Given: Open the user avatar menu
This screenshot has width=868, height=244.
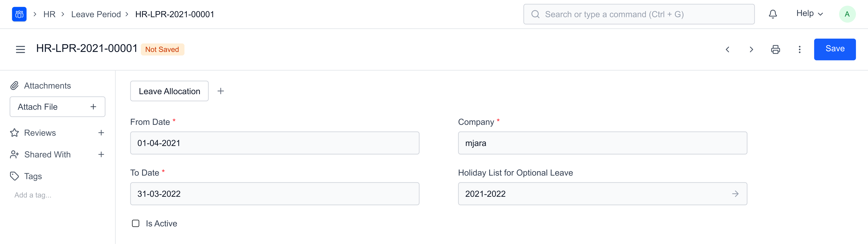Looking at the screenshot, I should coord(847,14).
